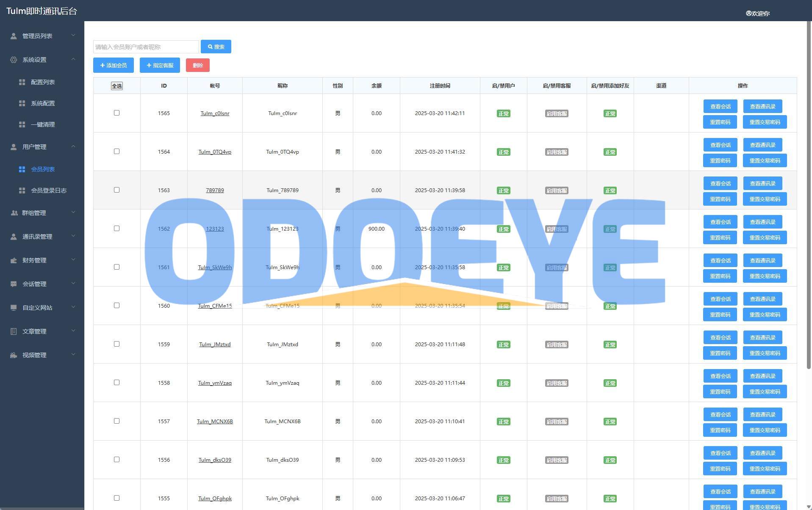812x510 pixels.
Task: Open the 配置列表 menu item
Action: [42, 82]
